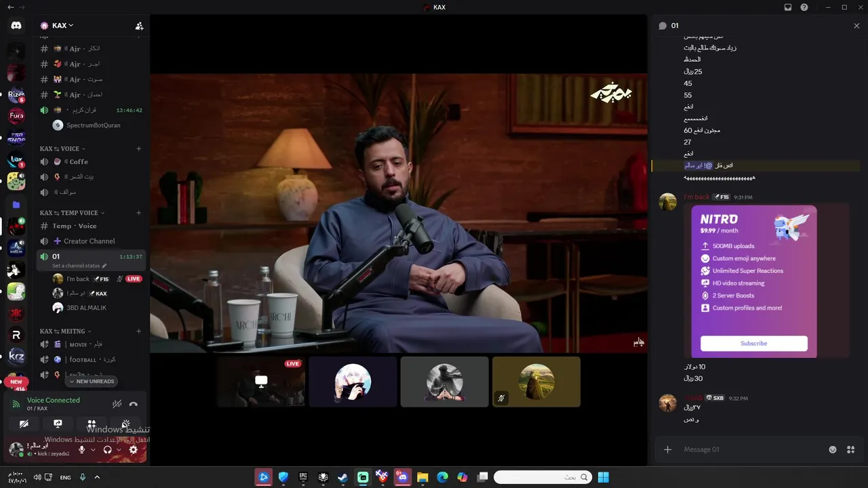Create channel in KAX VOICE category
868x488 pixels.
(138, 148)
